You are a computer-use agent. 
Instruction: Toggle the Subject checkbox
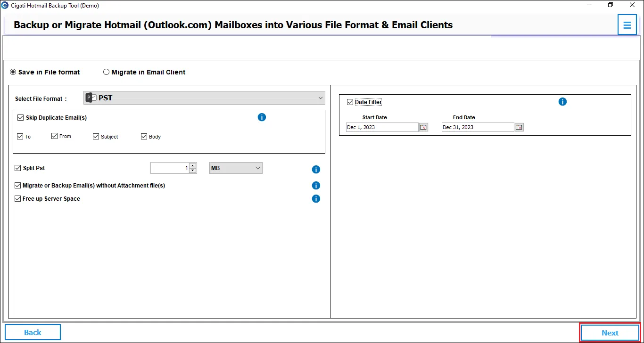coord(96,137)
